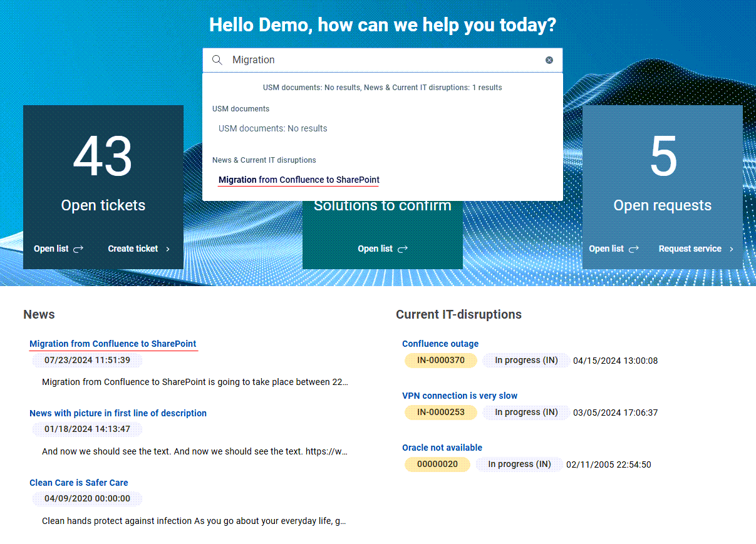Screen dimensions: 756x544
Task: Click In progress status of Confluence outage
Action: (526, 361)
